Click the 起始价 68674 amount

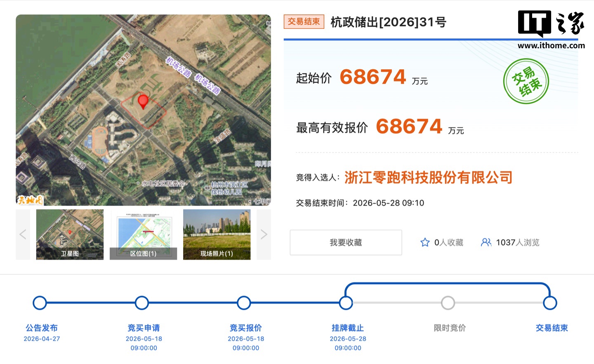373,77
